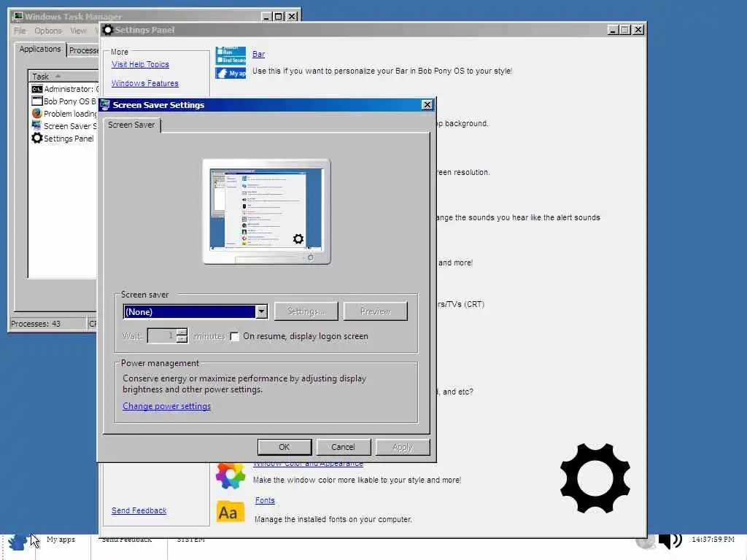Click the Send Feedback link in Settings Panel
This screenshot has height=560, width=747.
139,510
